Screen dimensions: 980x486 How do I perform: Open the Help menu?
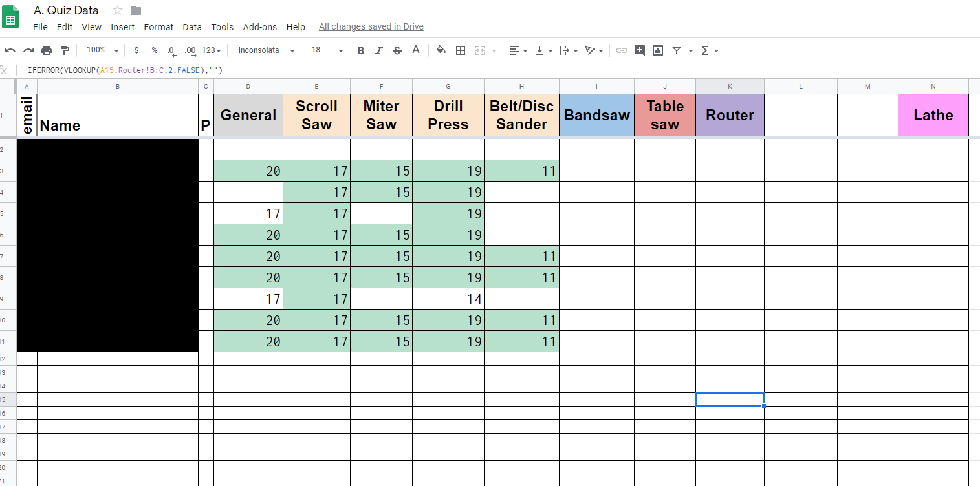coord(296,27)
